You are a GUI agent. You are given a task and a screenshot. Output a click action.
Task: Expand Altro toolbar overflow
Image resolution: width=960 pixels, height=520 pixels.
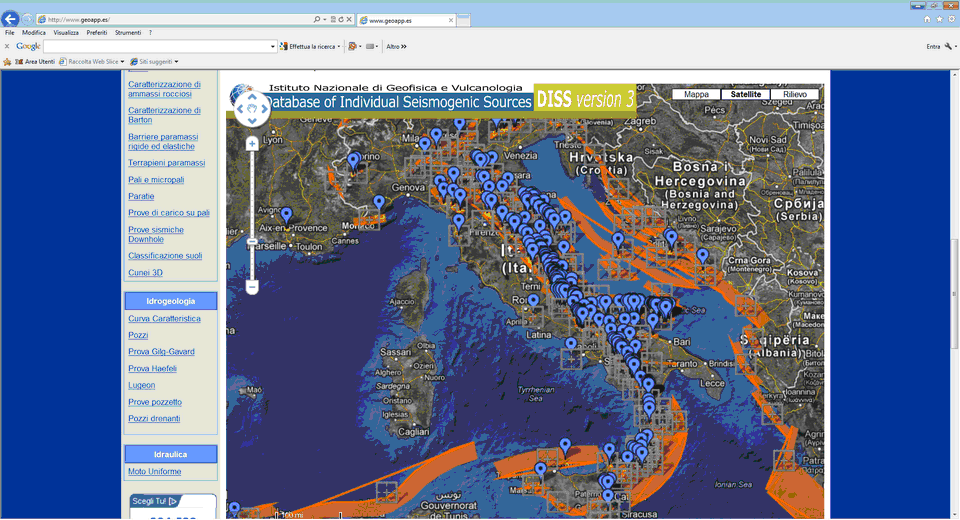(396, 47)
